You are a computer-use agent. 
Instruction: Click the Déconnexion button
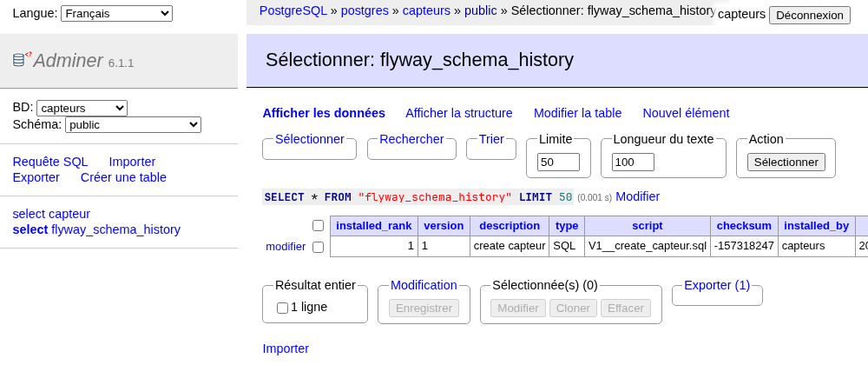pyautogui.click(x=809, y=15)
